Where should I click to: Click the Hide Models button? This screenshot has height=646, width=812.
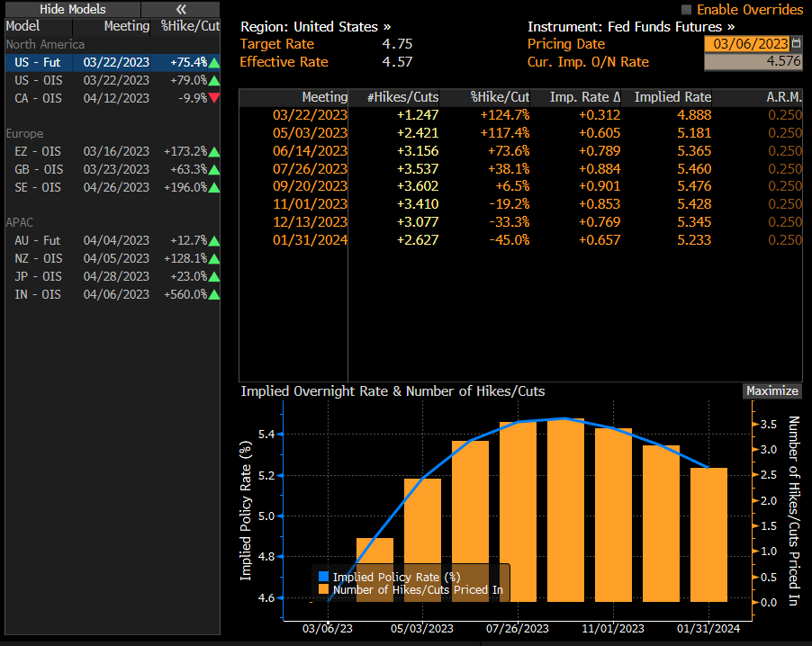(71, 9)
